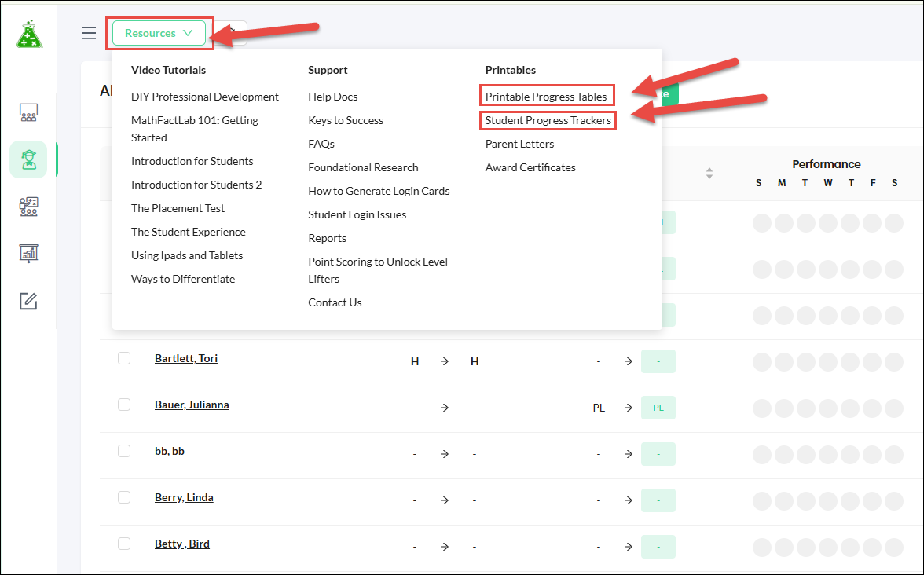924x575 pixels.
Task: Open Help Docs
Action: click(x=333, y=97)
